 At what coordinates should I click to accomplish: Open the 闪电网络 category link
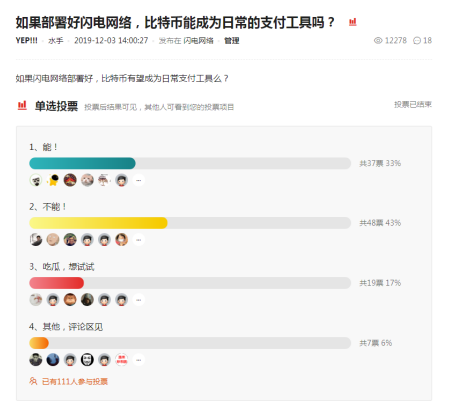(x=198, y=41)
